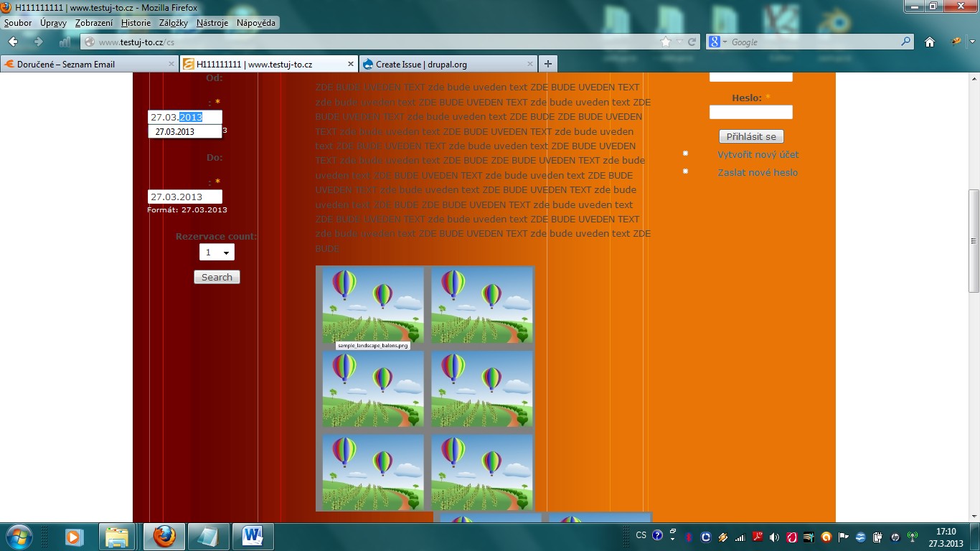
Task: Expand the language bar options arrow
Action: pos(673,540)
